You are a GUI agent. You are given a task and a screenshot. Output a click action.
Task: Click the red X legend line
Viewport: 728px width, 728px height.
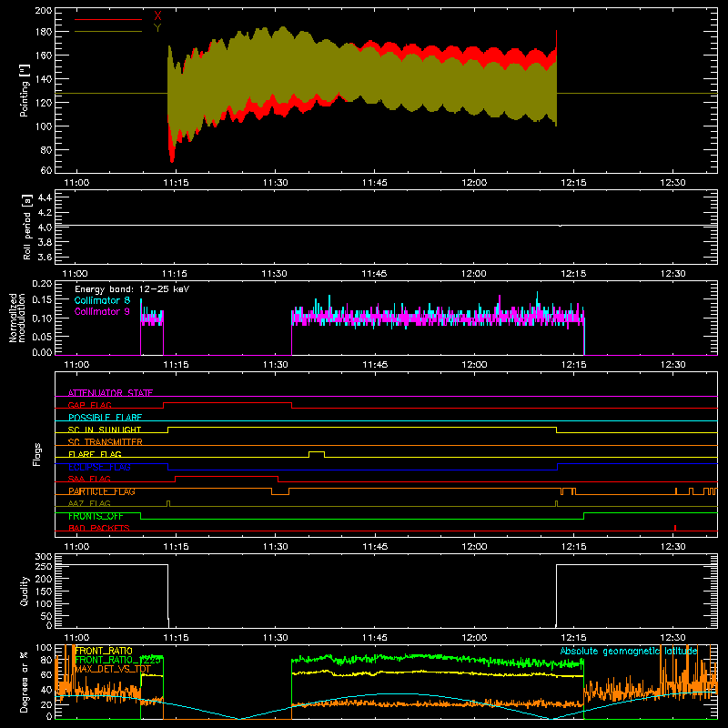108,19
